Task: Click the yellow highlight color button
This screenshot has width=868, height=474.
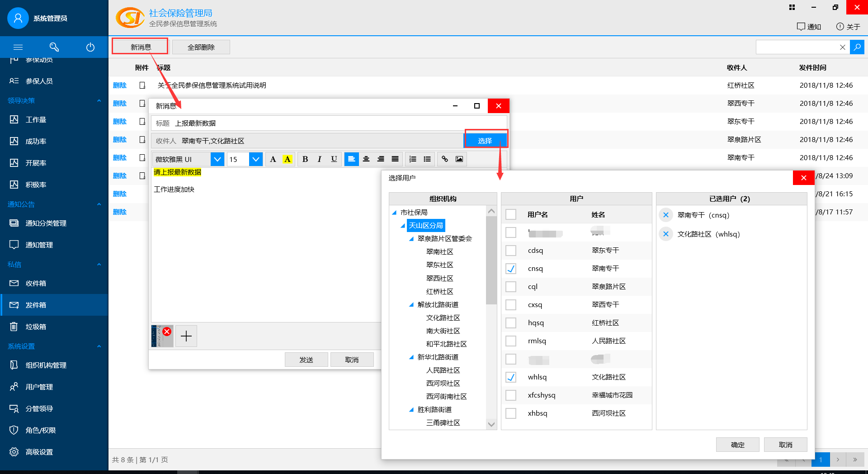Action: pyautogui.click(x=288, y=159)
